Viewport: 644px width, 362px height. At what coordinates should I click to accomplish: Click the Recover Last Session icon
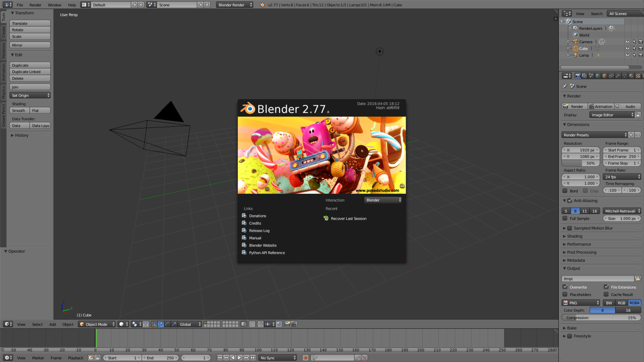click(326, 218)
